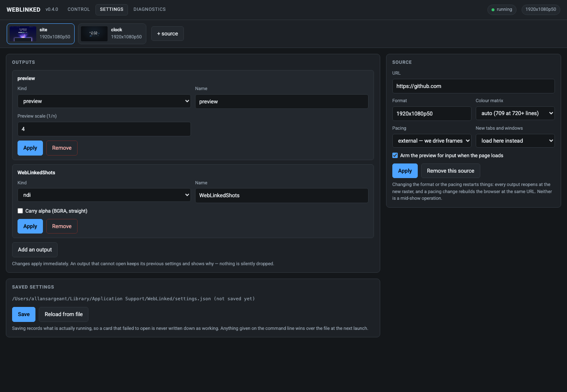Click the source URL input field
Screen dimensions: 567x392
click(474, 86)
